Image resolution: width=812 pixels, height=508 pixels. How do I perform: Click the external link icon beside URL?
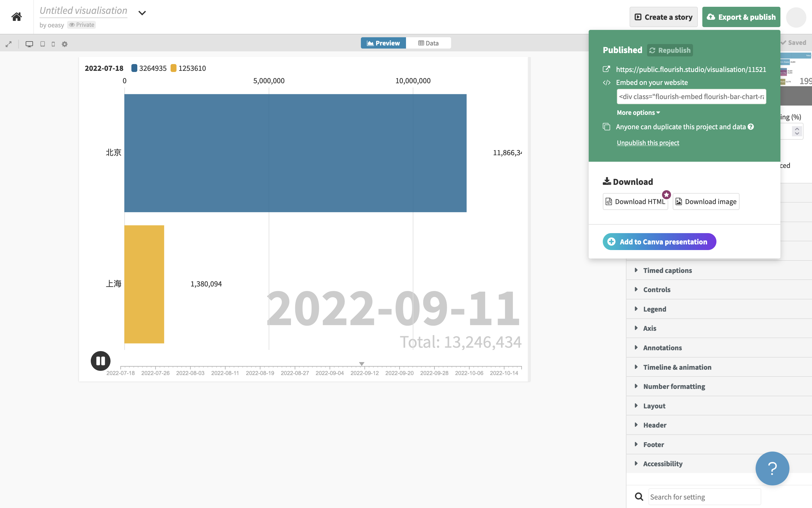(x=606, y=69)
